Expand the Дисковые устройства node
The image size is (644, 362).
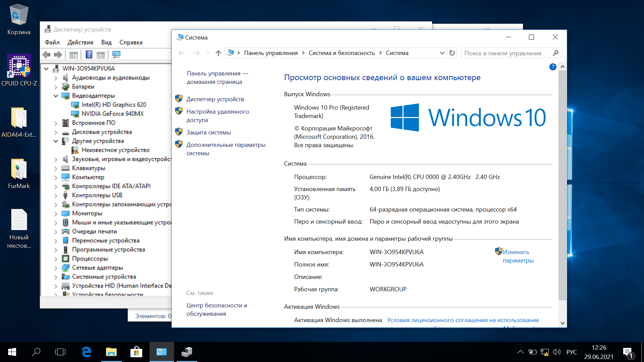point(56,132)
